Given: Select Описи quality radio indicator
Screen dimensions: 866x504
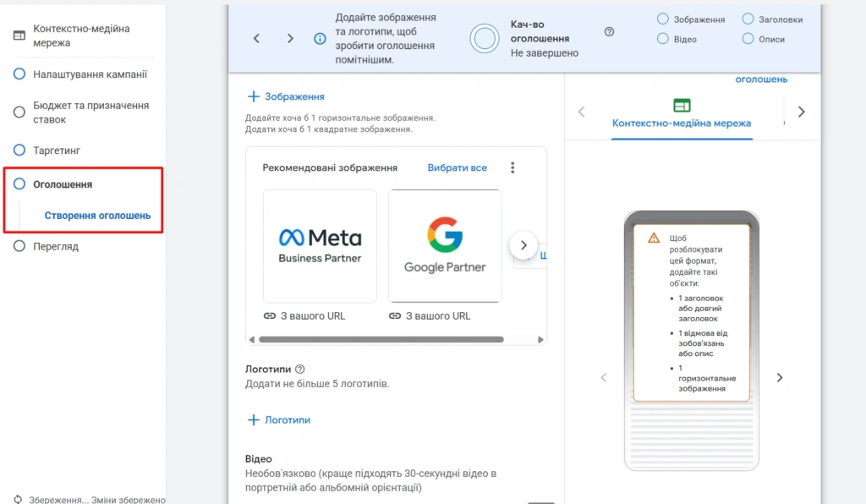Looking at the screenshot, I should point(748,39).
